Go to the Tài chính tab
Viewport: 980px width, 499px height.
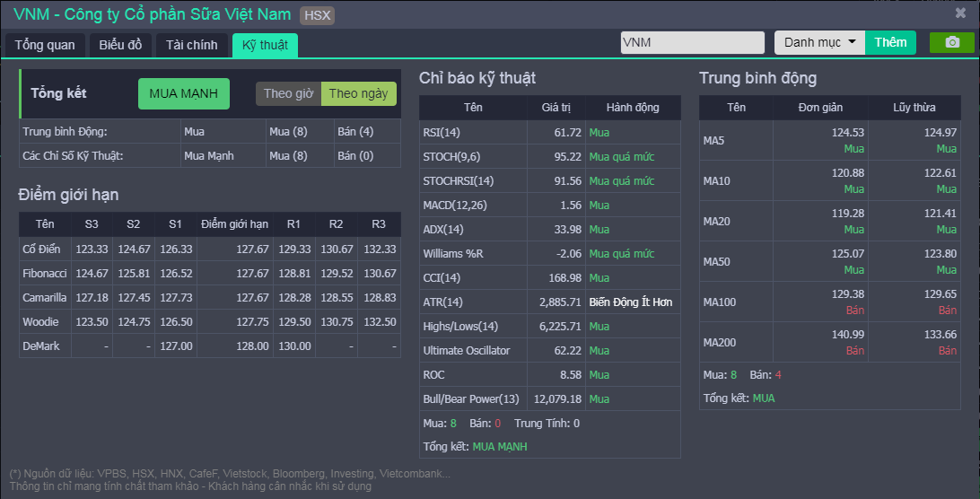click(x=191, y=45)
